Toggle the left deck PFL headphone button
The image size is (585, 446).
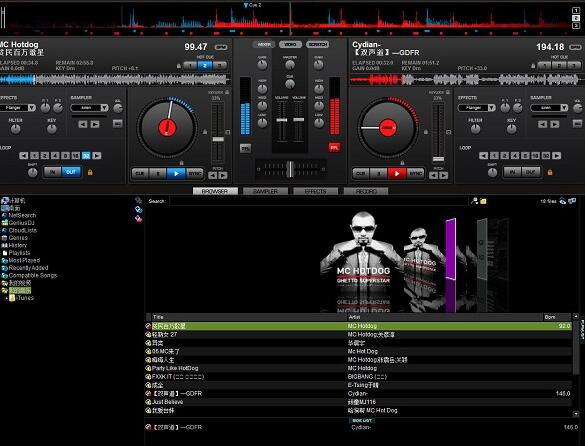click(x=245, y=148)
